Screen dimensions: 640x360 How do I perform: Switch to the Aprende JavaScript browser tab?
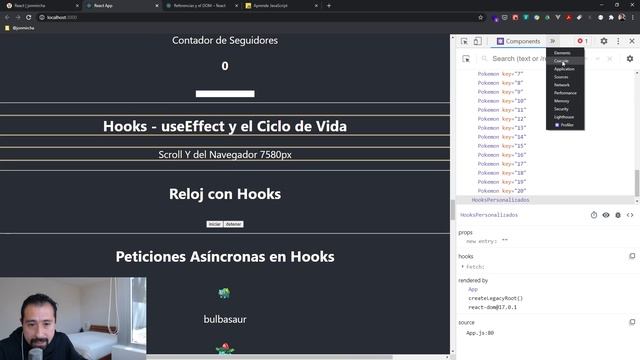point(281,6)
